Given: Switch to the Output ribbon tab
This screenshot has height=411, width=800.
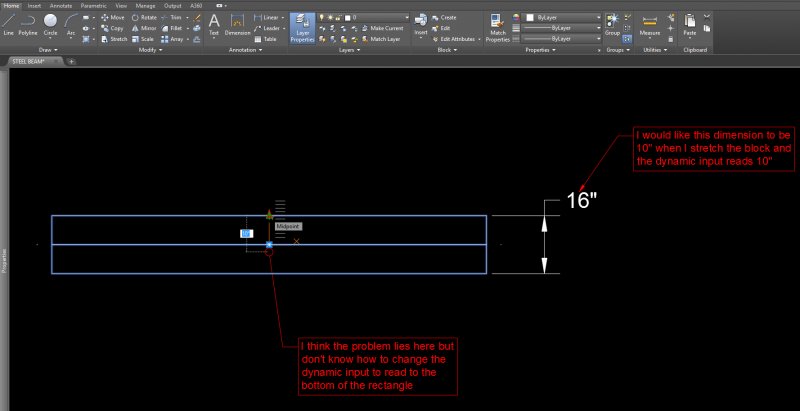Looking at the screenshot, I should click(172, 6).
